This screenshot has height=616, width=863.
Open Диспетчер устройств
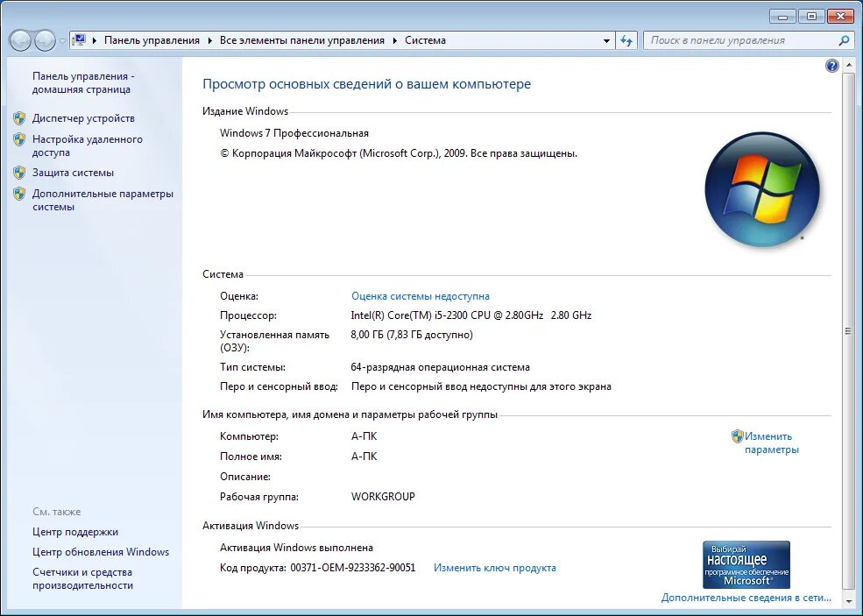point(83,118)
